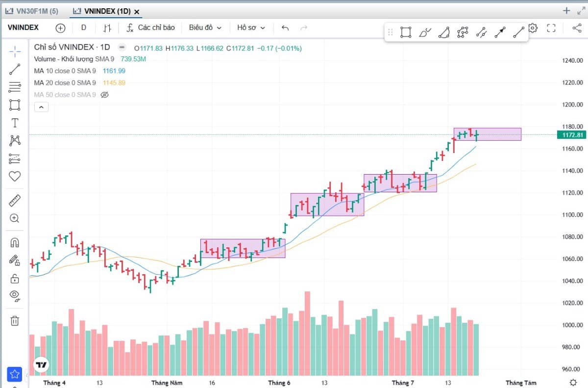Toggle hide all drawings eye icon
Screen dimensions: 588x388
15,295
